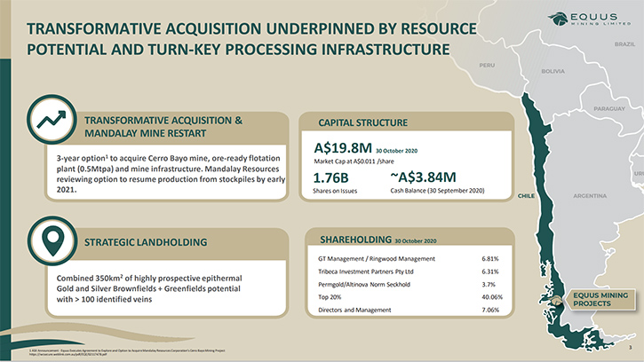Click the ASX announcement footnote link
Screen dimensions: 644x362
127,352
